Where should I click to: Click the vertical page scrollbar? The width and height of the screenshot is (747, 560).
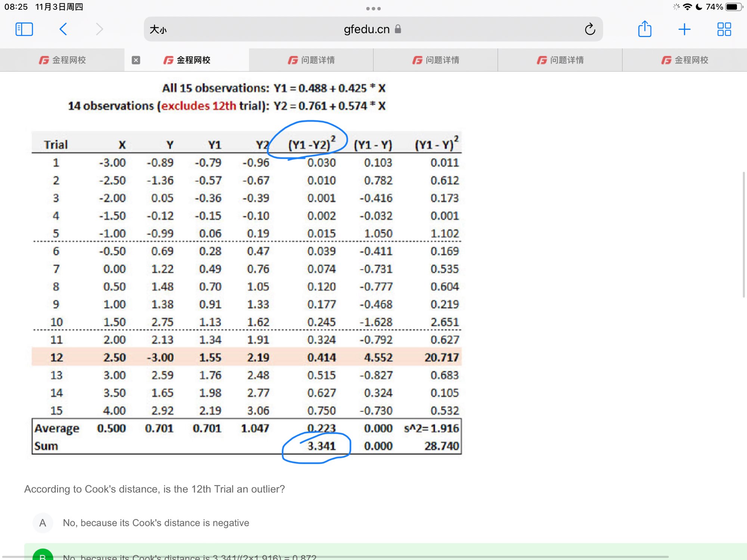tap(743, 235)
